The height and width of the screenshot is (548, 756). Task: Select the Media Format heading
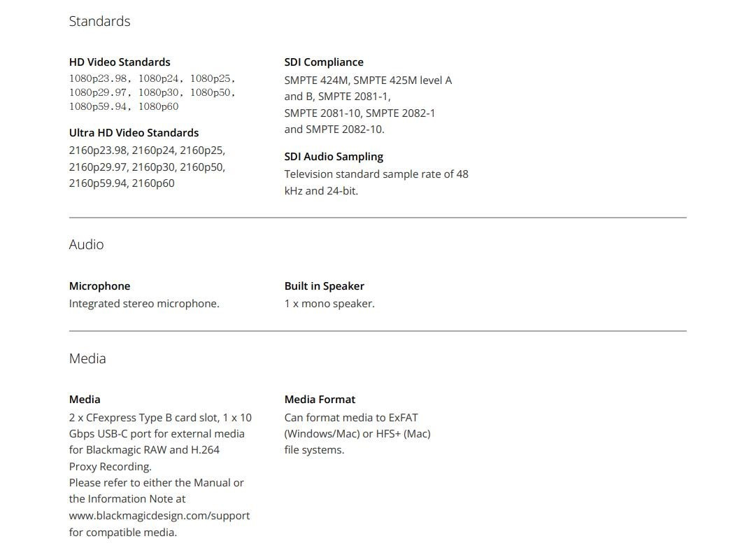320,400
